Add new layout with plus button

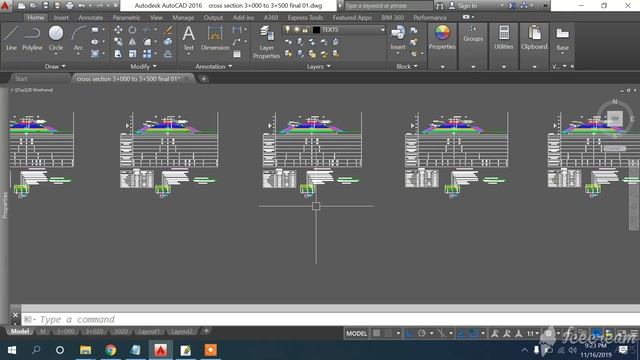[206, 331]
